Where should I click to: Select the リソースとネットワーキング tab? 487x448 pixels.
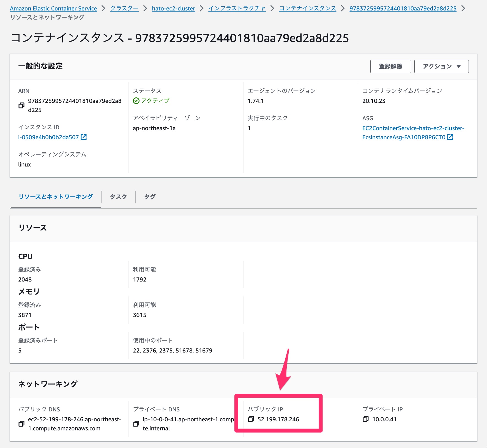click(55, 197)
